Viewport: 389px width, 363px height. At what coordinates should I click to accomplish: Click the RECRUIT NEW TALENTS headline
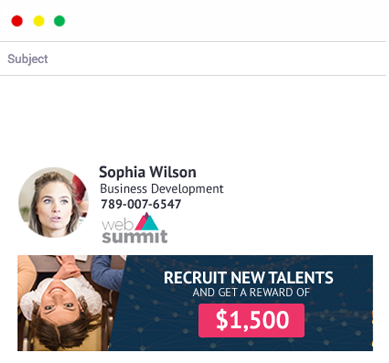[248, 278]
